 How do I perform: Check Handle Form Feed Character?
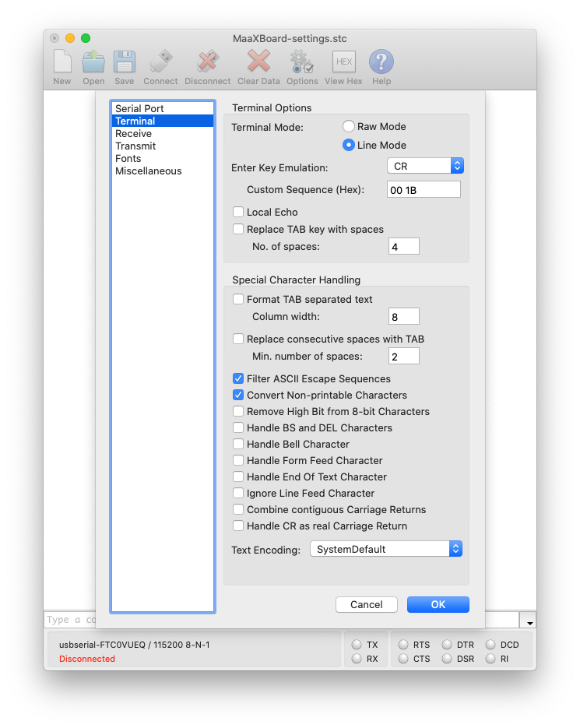tap(238, 460)
